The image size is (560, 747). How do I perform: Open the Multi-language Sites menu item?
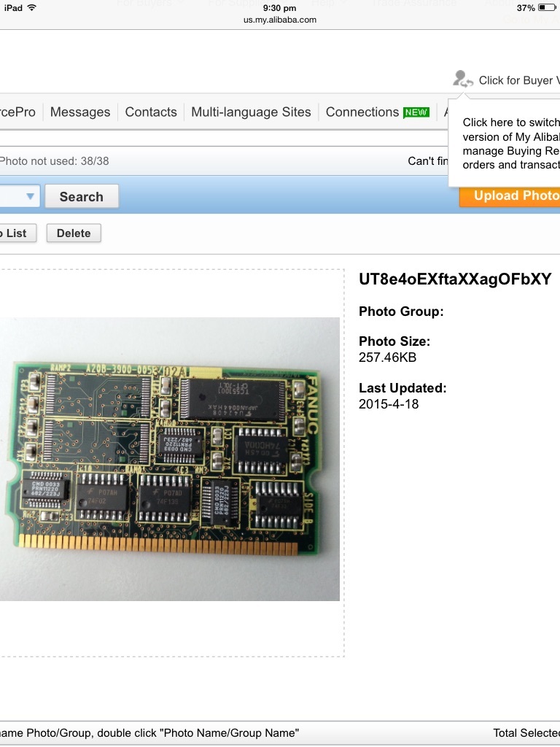click(x=251, y=112)
